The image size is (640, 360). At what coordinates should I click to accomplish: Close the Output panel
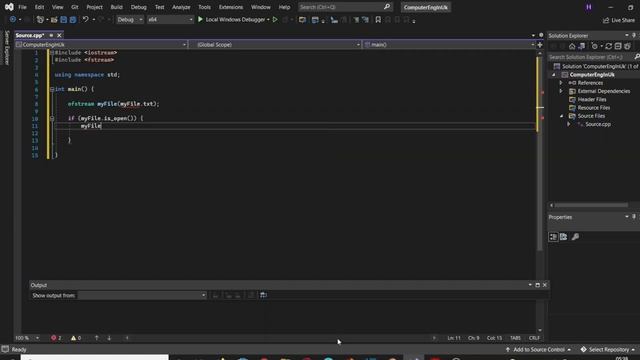545,285
